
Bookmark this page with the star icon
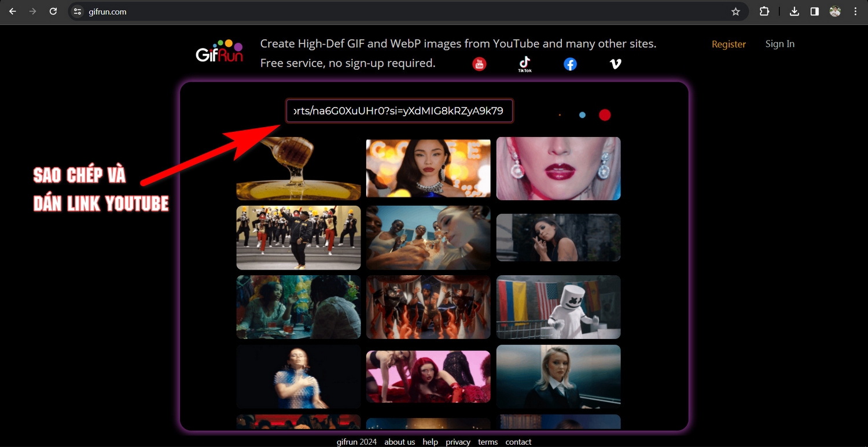[x=735, y=12]
